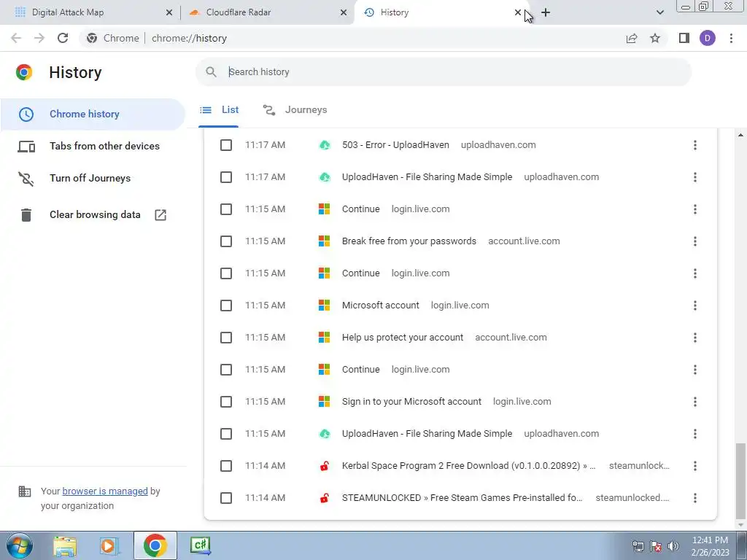Screen dimensions: 747x560
Task: Click the Chrome logo beside History
Action: (x=24, y=72)
